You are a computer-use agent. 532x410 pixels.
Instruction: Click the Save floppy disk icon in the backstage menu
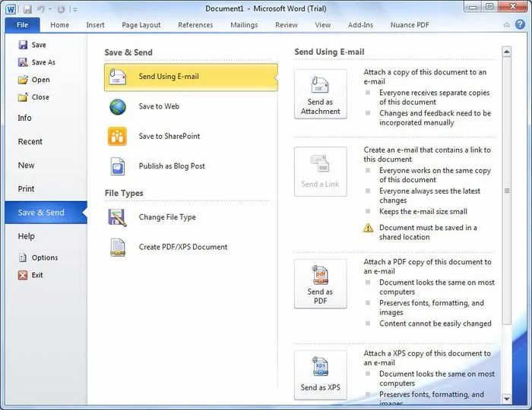[23, 45]
